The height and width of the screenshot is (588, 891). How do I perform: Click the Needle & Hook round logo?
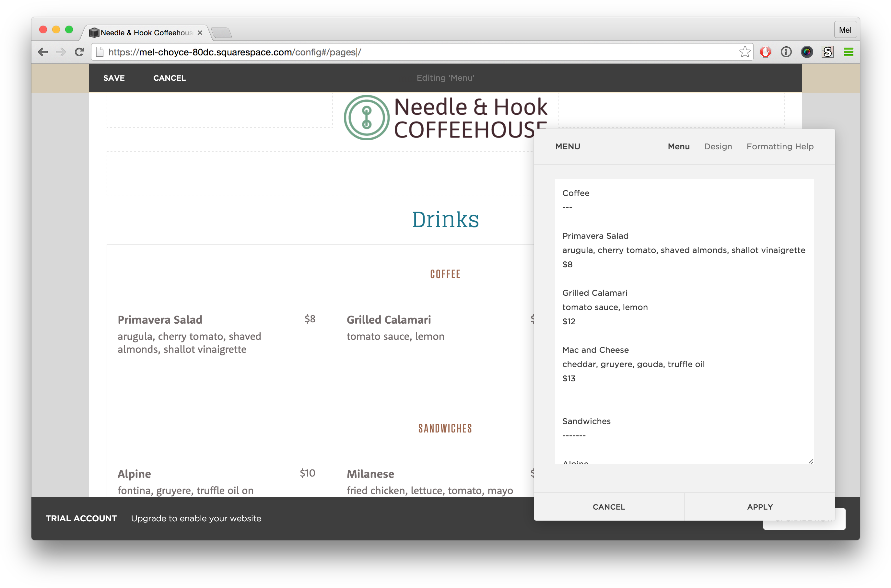pos(367,117)
